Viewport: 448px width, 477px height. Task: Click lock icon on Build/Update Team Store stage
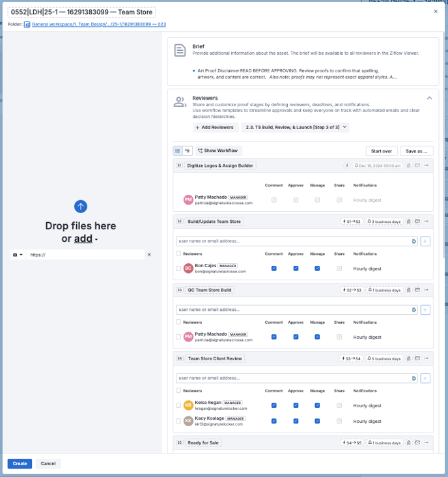(408, 222)
